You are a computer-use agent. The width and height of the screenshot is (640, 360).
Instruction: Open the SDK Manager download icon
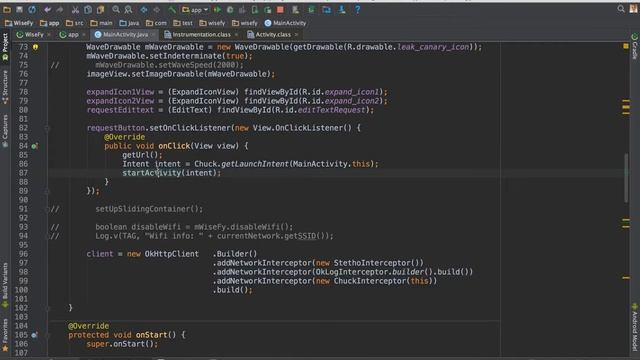point(342,9)
